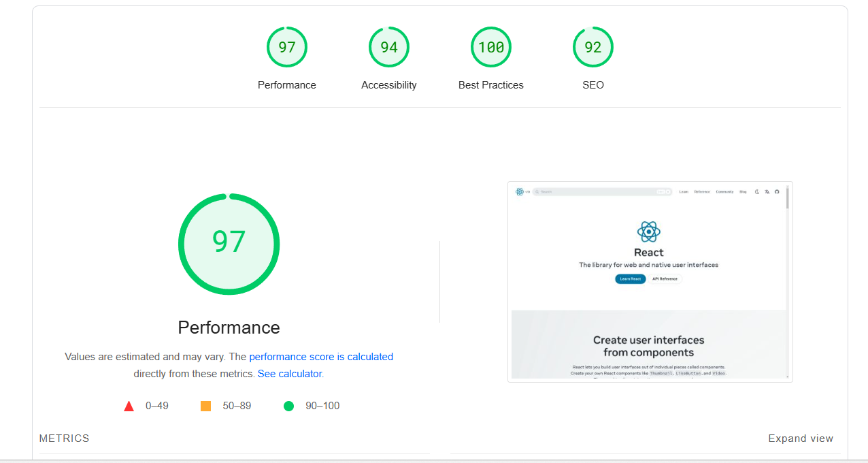Click the Expand view button
The image size is (868, 463).
801,438
